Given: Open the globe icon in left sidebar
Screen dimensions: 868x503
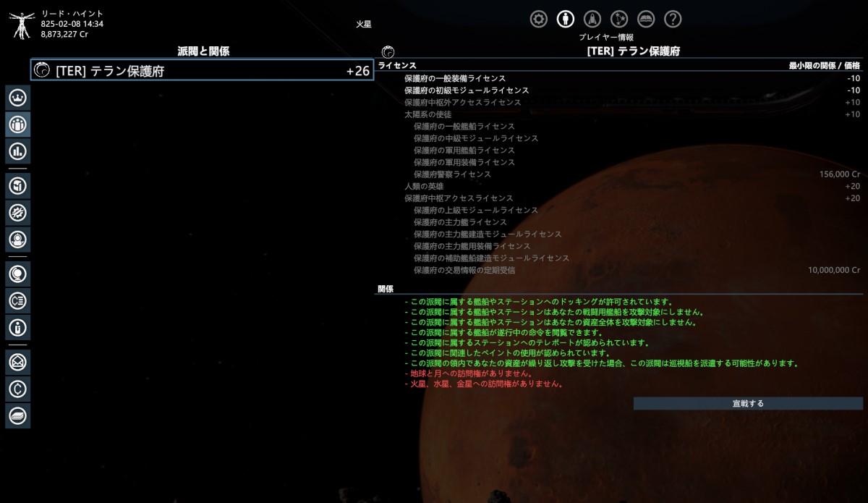Looking at the screenshot, I should pos(18,273).
